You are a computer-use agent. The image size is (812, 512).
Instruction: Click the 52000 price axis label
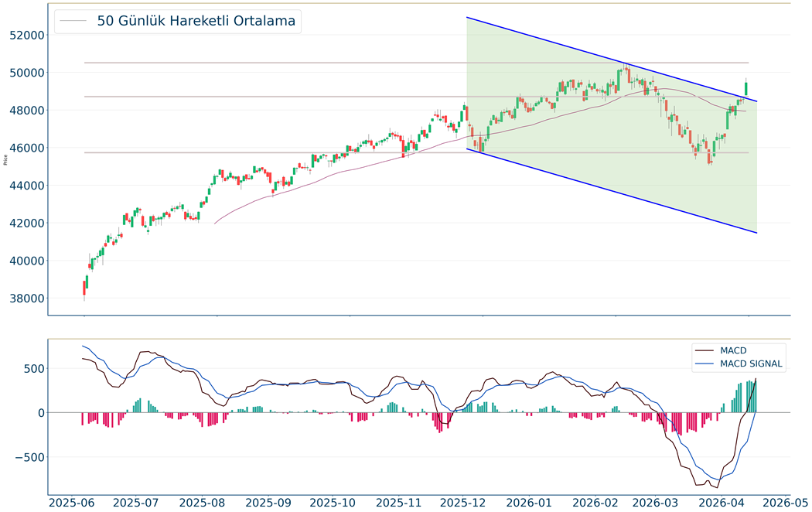(x=22, y=36)
